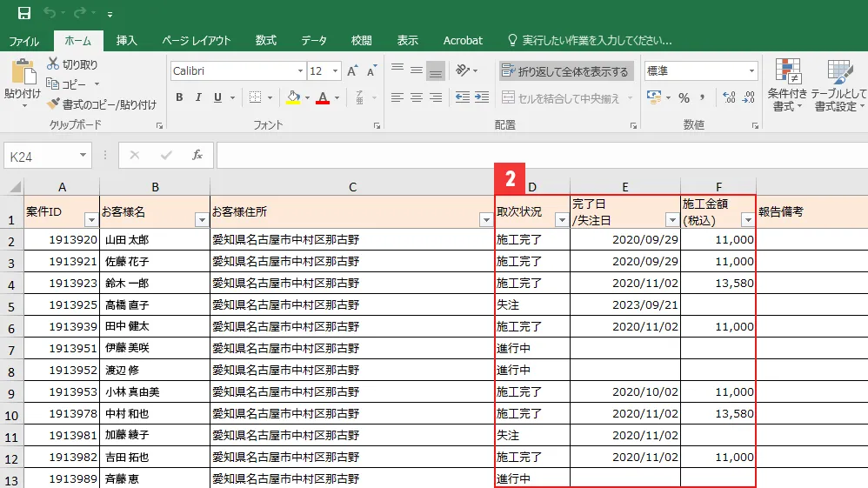Switch to the 挿入 ribbon tab

pyautogui.click(x=127, y=41)
